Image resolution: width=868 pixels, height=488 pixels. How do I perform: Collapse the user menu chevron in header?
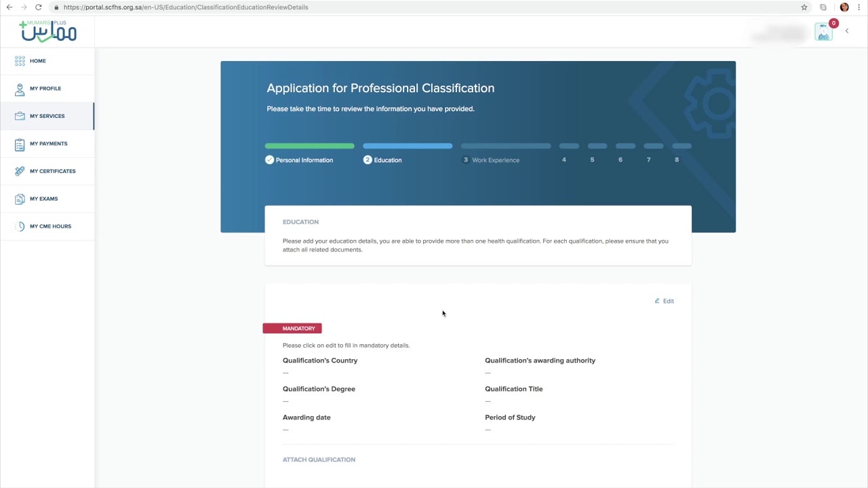coord(846,30)
